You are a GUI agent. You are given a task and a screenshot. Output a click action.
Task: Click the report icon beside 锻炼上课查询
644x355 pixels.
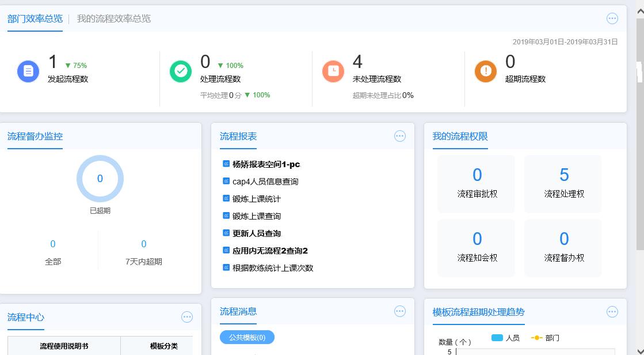225,215
